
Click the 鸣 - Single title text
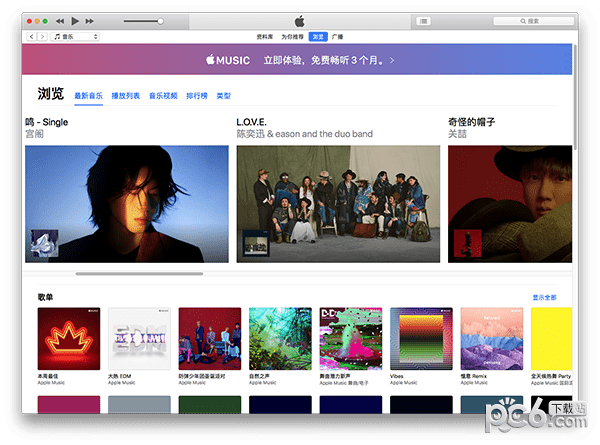coord(47,122)
